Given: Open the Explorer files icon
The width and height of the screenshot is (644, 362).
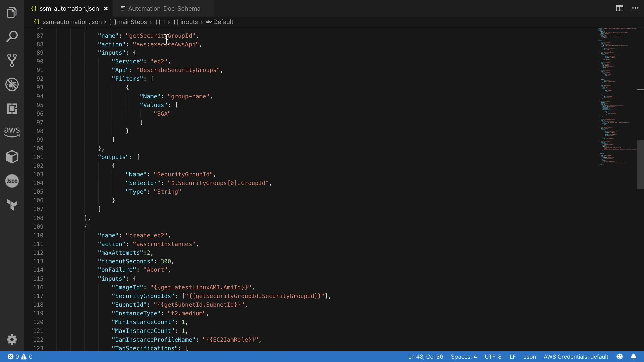Looking at the screenshot, I should point(12,12).
